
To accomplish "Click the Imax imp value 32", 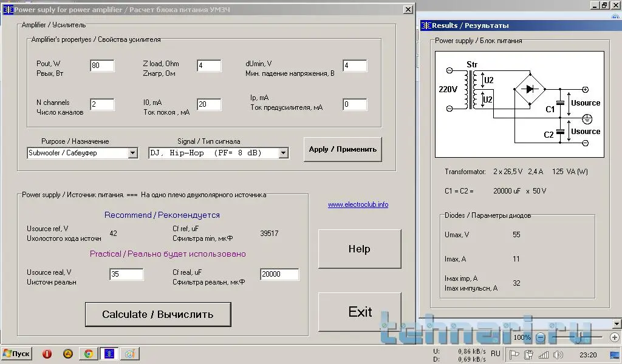I will point(516,283).
